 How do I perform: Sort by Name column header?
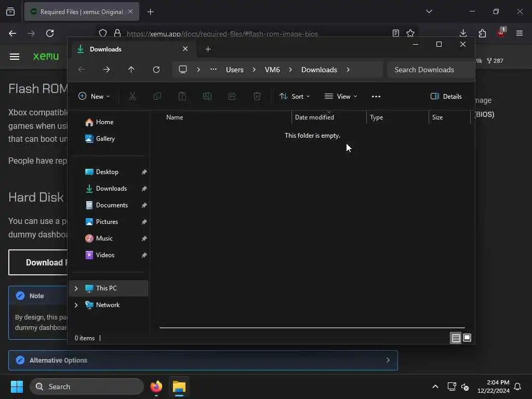(175, 117)
